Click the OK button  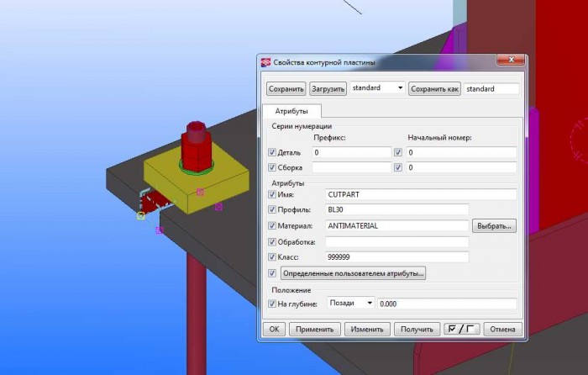click(274, 330)
